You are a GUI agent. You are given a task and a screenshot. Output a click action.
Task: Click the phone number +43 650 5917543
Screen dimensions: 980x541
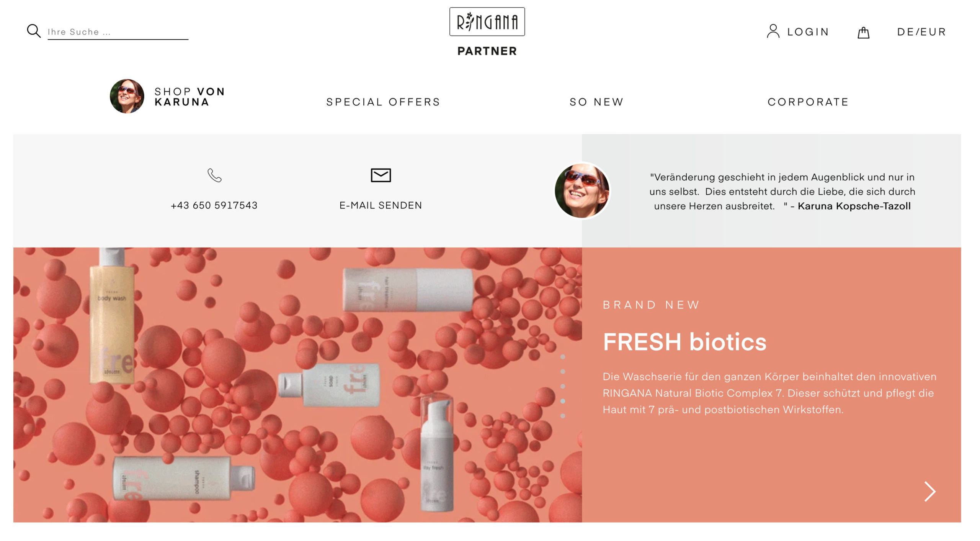[214, 205]
